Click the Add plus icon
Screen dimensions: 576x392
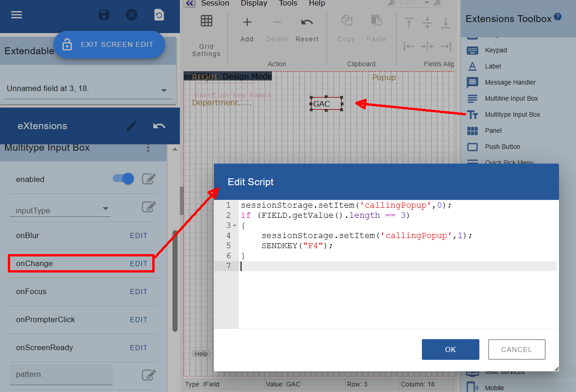[x=247, y=23]
